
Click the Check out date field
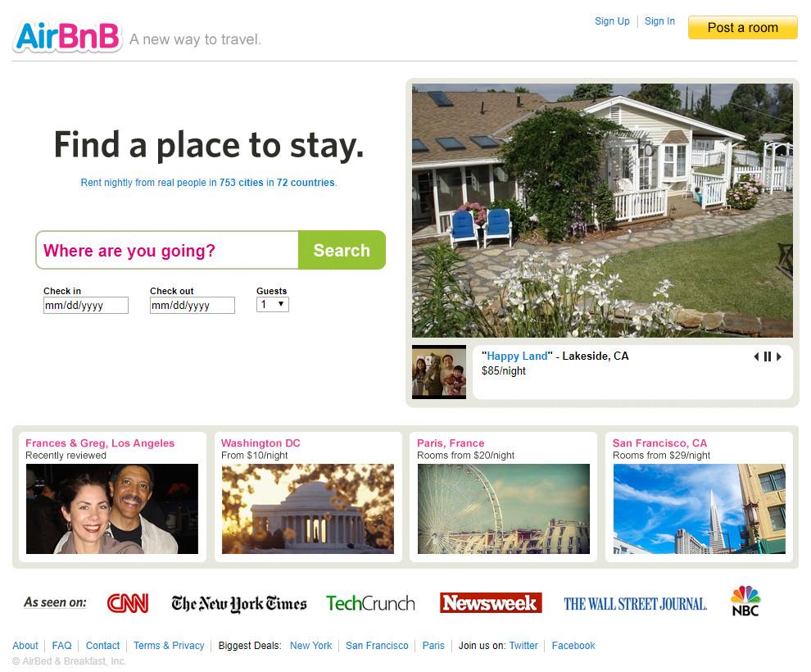click(x=193, y=305)
